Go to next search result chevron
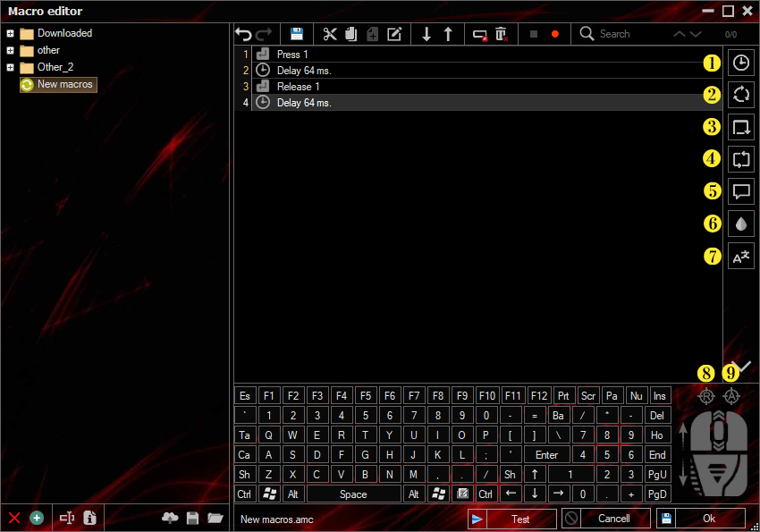This screenshot has height=532, width=760. (x=696, y=34)
